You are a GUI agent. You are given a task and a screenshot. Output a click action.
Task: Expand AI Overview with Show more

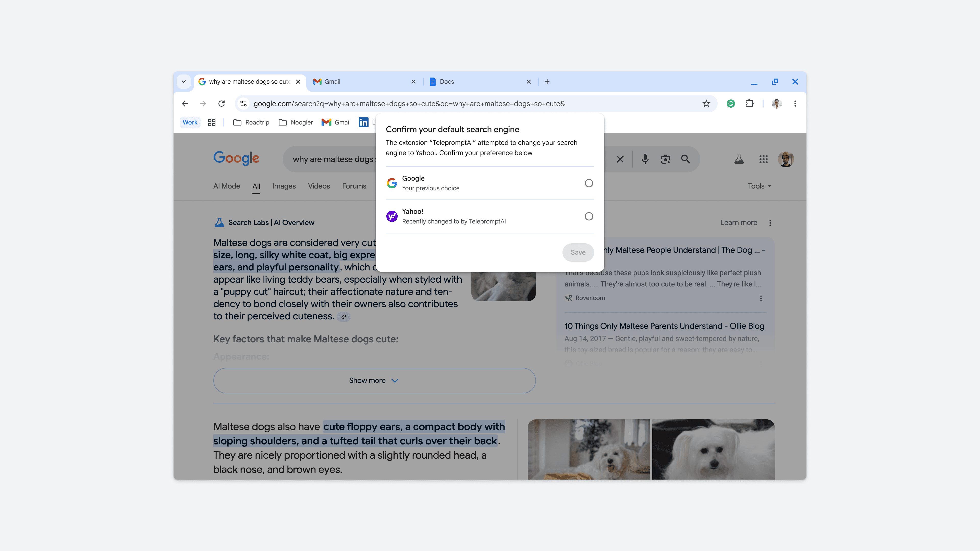(374, 380)
